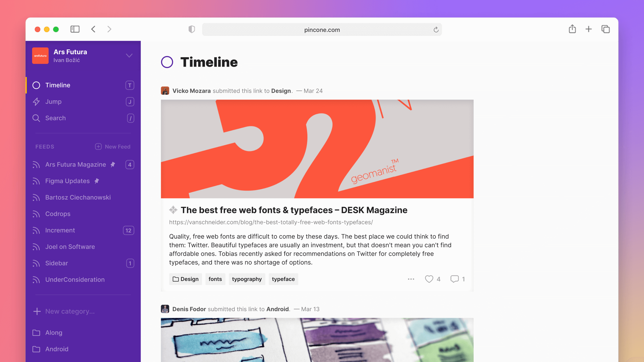Click the article thumbnail image
The width and height of the screenshot is (644, 362).
pos(317,149)
